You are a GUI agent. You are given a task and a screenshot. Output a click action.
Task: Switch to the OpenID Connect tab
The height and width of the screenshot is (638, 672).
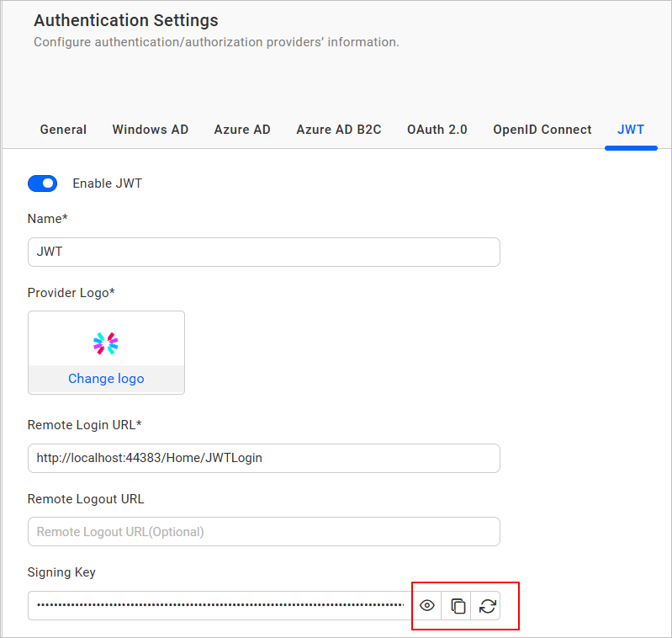pos(542,130)
